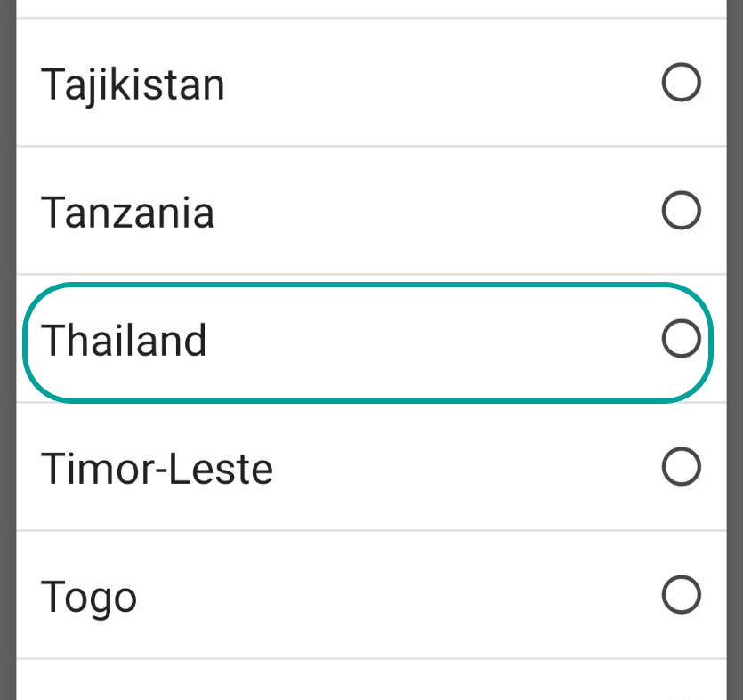Select the Timor-Leste radio button

[682, 466]
